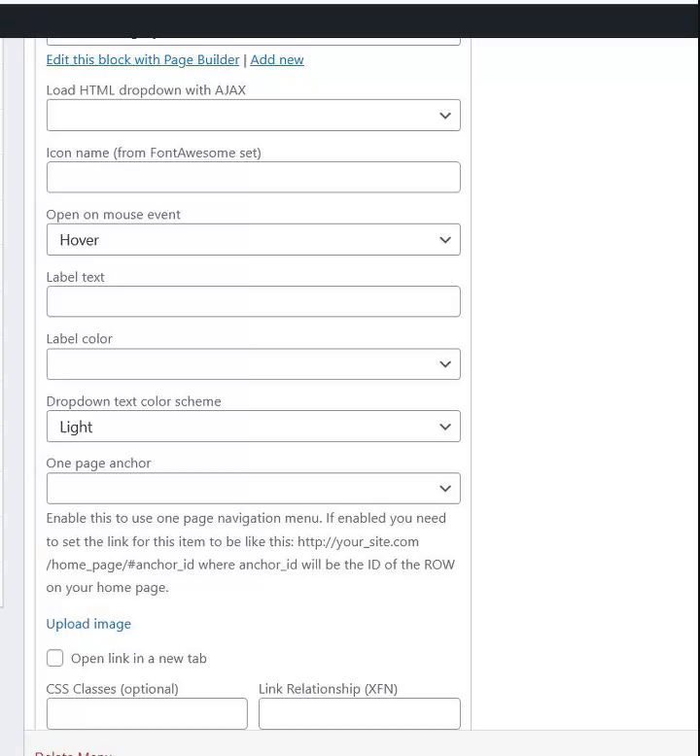Click the chevron on One page anchor field
The image size is (700, 756).
pyautogui.click(x=444, y=489)
